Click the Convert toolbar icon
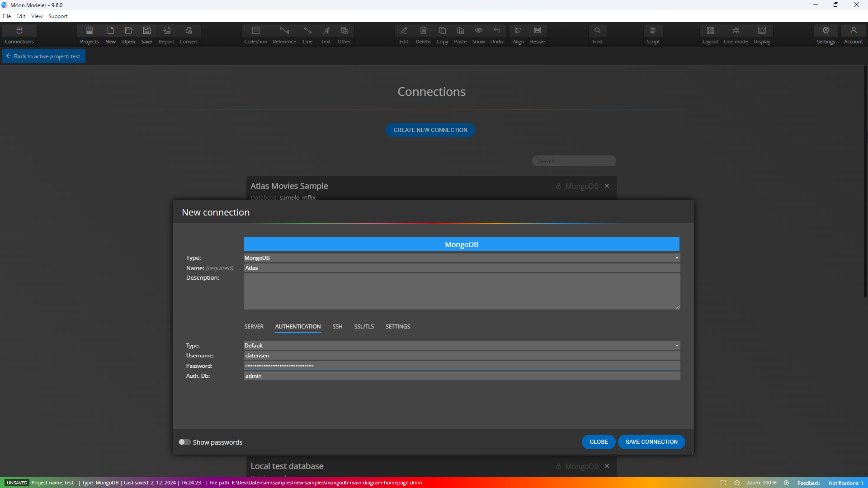The height and width of the screenshot is (488, 868). [189, 35]
